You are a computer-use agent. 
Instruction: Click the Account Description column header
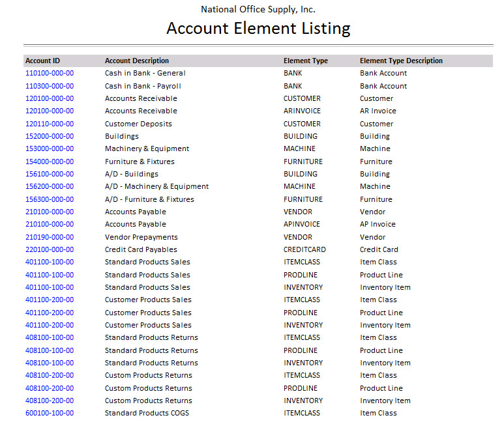(137, 61)
